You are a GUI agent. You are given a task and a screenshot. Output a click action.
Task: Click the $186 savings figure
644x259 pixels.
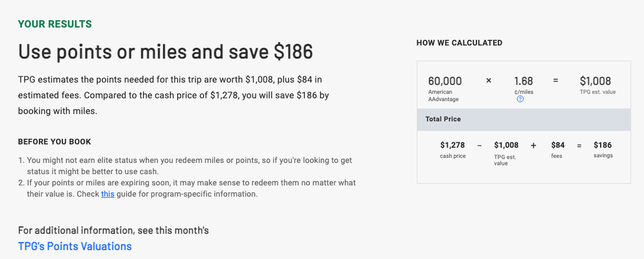point(602,146)
